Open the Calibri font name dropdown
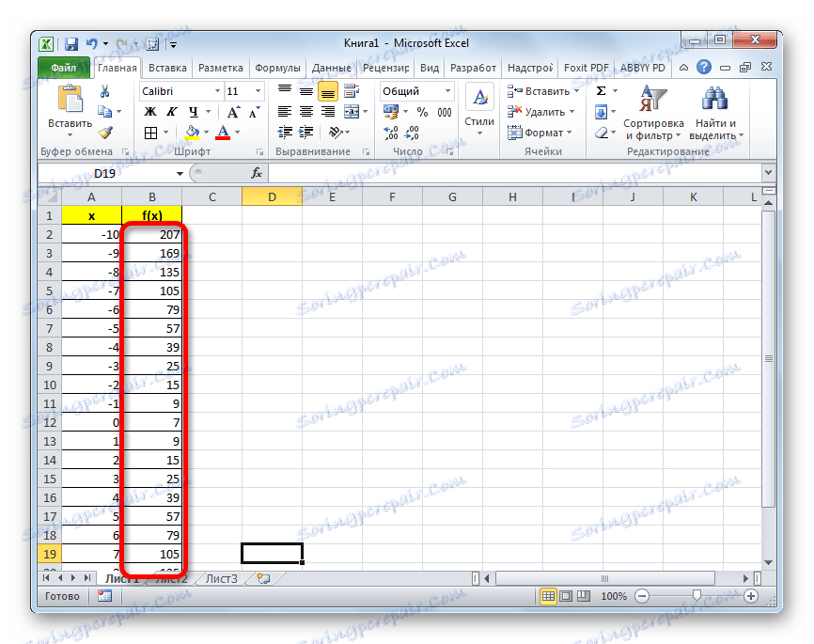This screenshot has height=644, width=814. coord(217,91)
